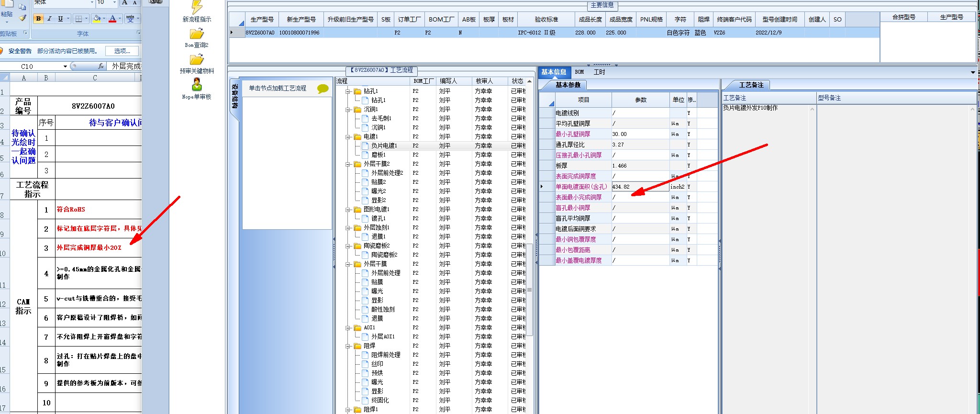Screen dimensions: 980x414
Task: Switch to the 工时 tab
Action: 599,72
